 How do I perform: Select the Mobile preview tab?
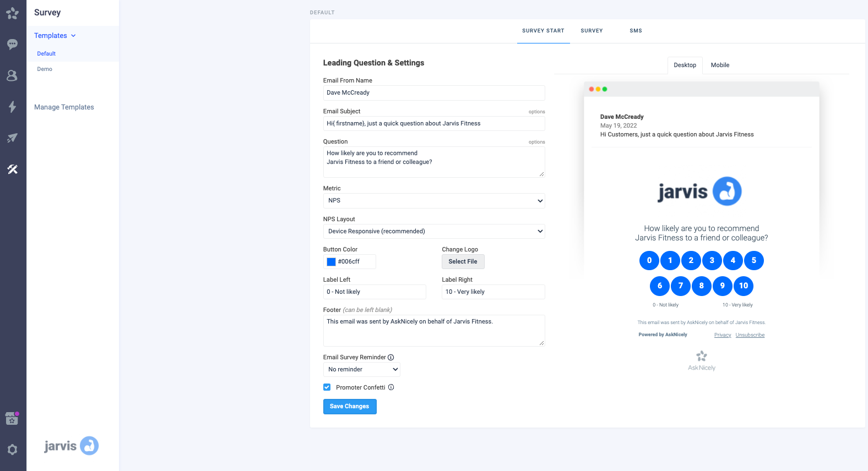point(720,65)
